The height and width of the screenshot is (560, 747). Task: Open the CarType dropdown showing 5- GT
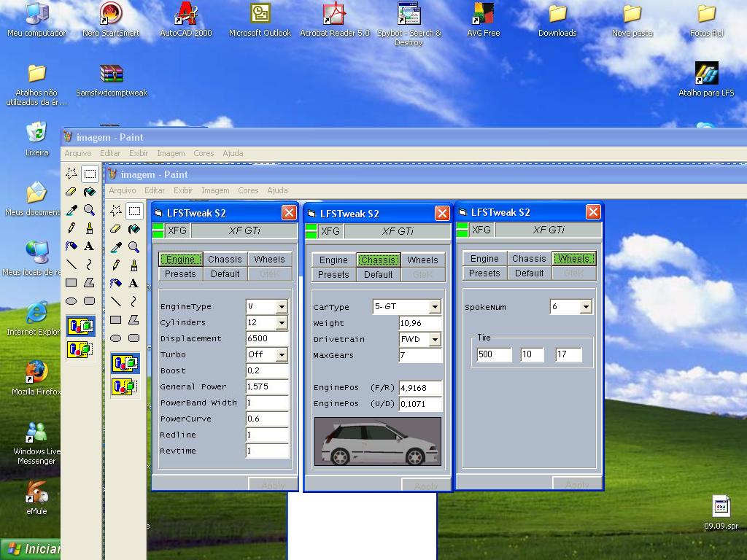point(435,307)
